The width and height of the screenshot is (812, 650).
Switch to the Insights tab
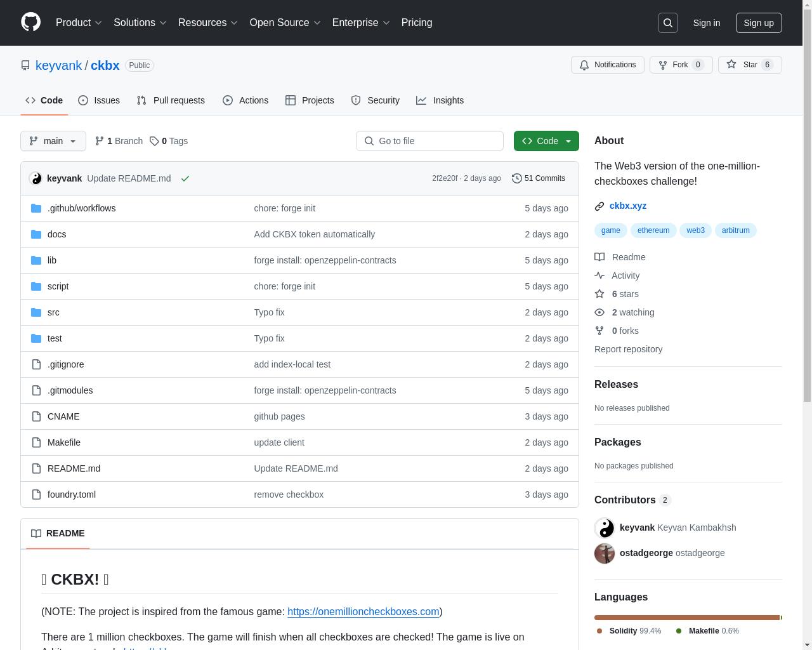pos(440,100)
